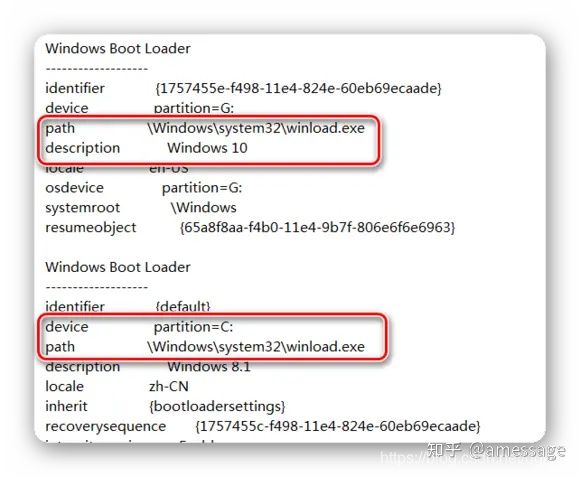Click the second winload.exe path line
This screenshot has height=477, width=580.
(205, 347)
